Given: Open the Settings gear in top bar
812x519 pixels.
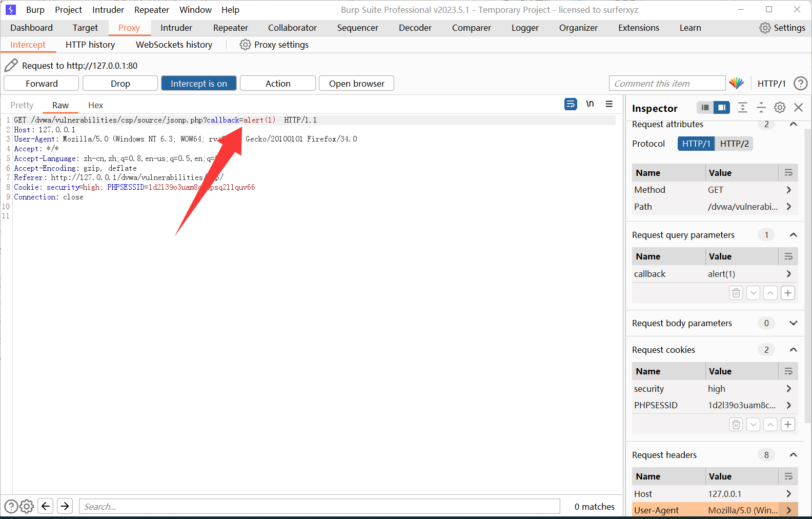Looking at the screenshot, I should [765, 28].
